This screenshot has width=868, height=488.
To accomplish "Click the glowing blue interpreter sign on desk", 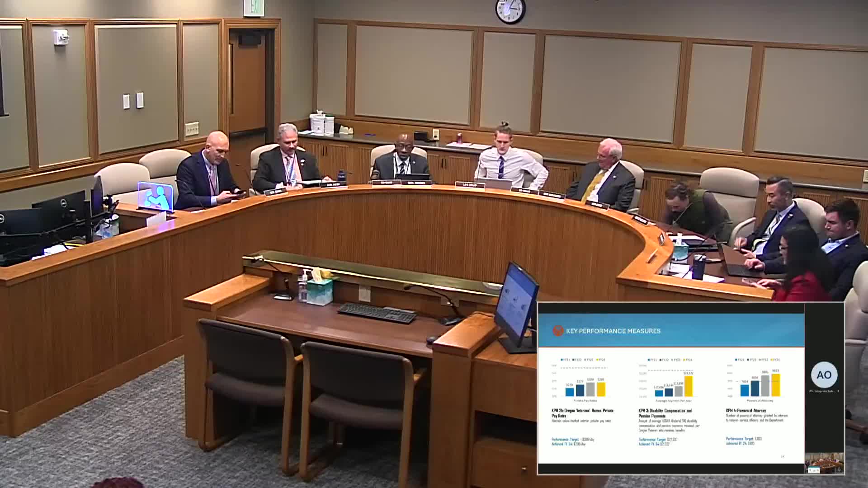I will pyautogui.click(x=155, y=197).
